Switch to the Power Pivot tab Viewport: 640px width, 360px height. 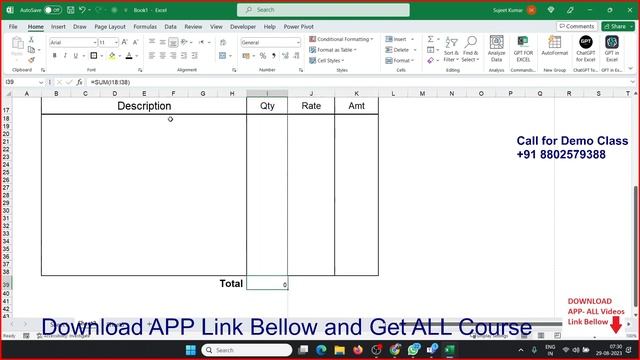click(298, 27)
